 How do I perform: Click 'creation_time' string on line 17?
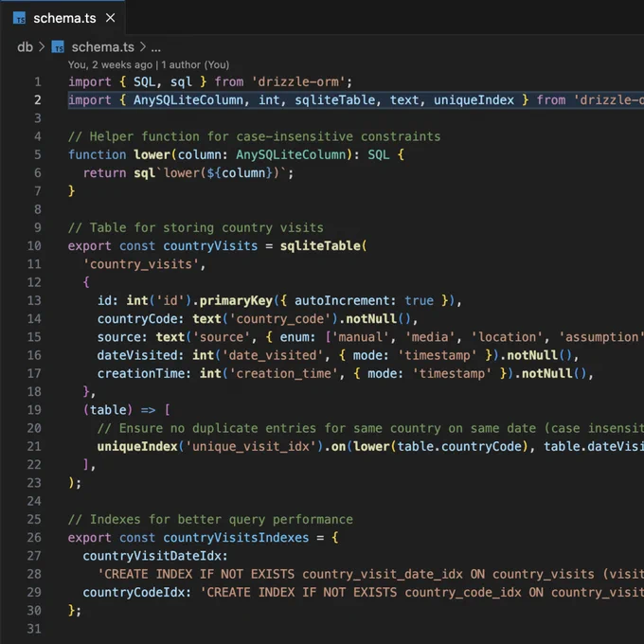[283, 373]
